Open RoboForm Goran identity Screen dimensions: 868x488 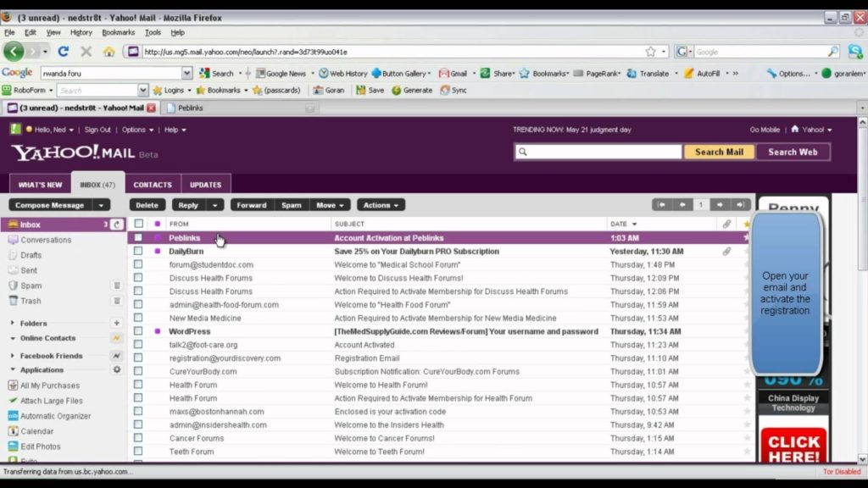coord(328,90)
